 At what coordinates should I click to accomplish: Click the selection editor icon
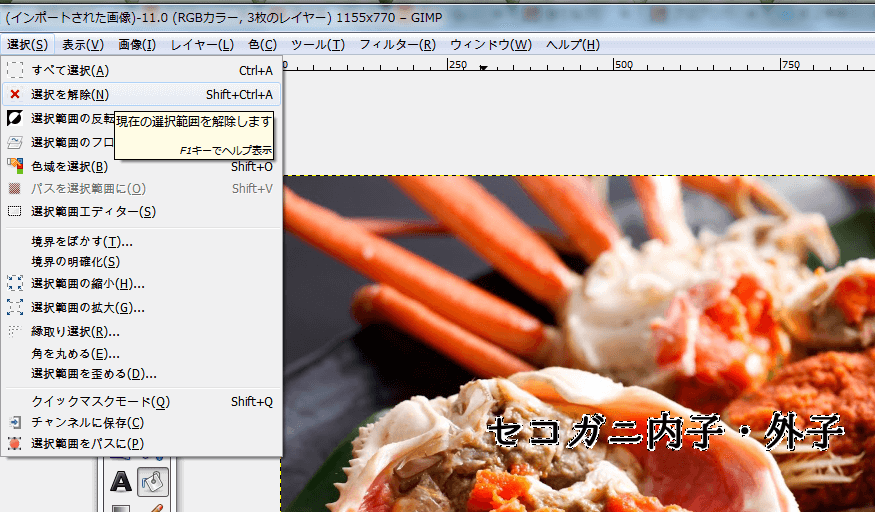pos(15,211)
